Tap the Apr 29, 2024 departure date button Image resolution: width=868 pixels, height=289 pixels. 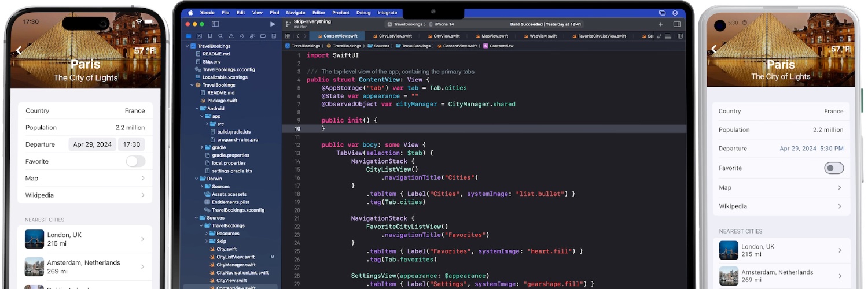(x=92, y=144)
